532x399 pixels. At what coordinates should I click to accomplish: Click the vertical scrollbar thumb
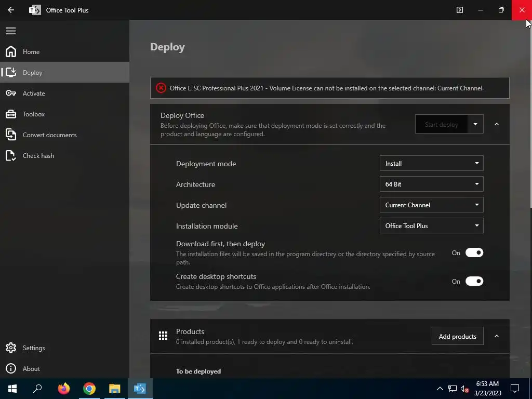click(x=530, y=114)
